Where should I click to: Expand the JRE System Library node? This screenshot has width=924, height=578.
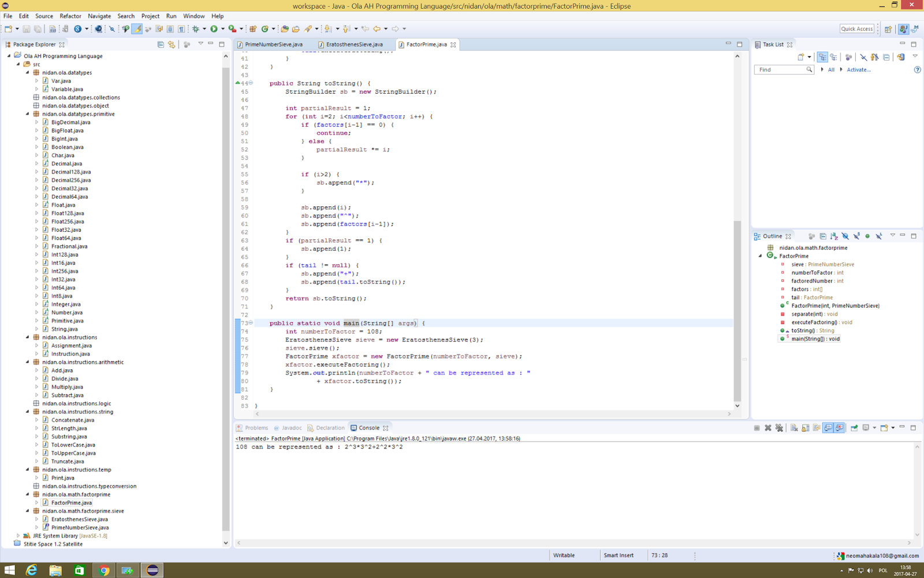[18, 536]
